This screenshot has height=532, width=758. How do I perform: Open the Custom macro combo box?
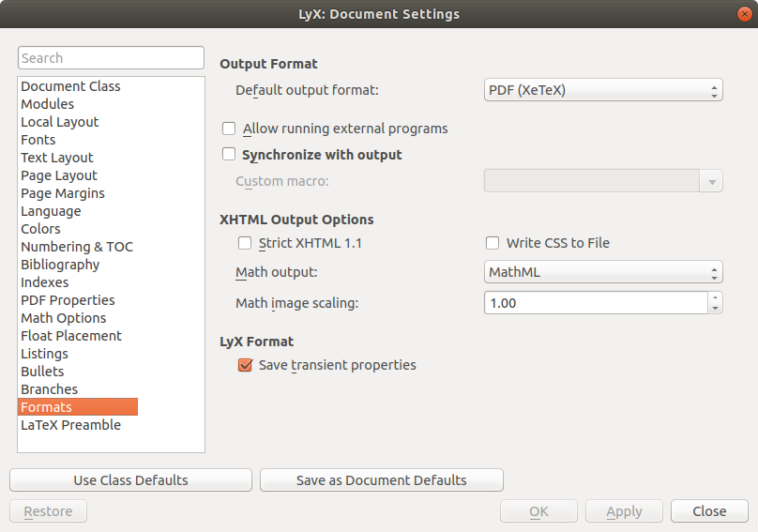[x=603, y=181]
